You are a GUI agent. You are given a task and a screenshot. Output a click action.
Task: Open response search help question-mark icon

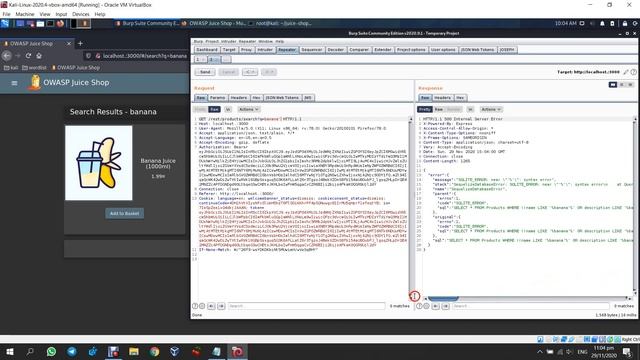tap(419, 306)
